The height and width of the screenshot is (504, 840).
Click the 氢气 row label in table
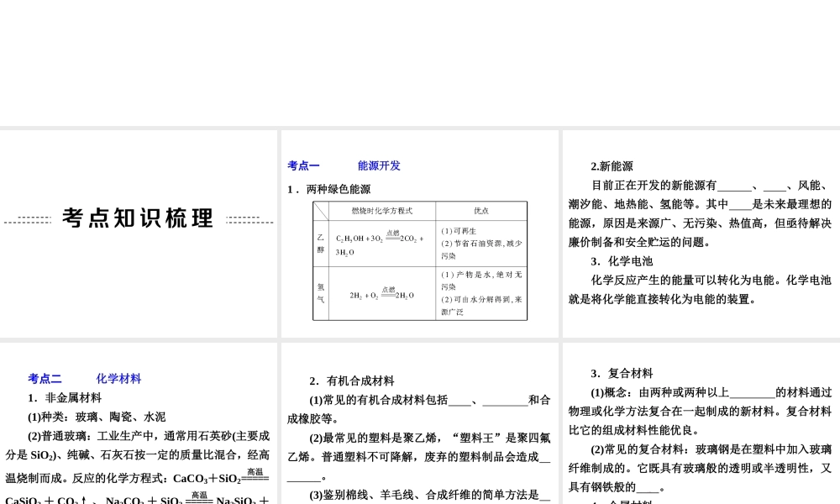coord(320,293)
